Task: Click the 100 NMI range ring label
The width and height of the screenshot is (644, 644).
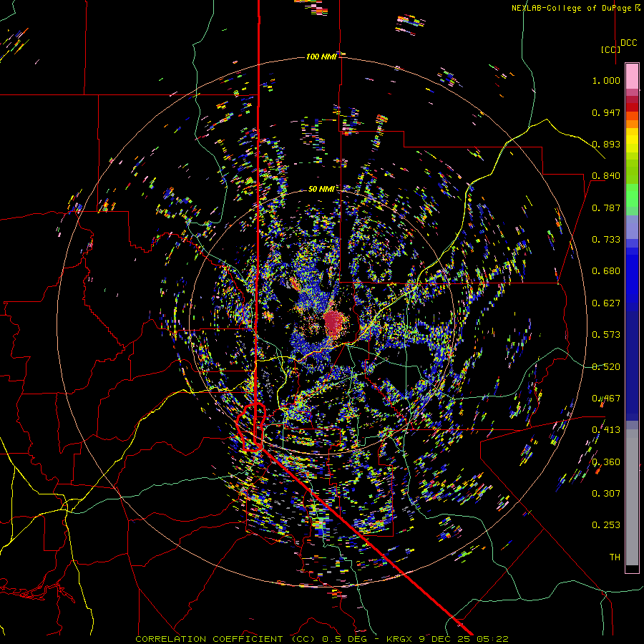Action: 321,57
